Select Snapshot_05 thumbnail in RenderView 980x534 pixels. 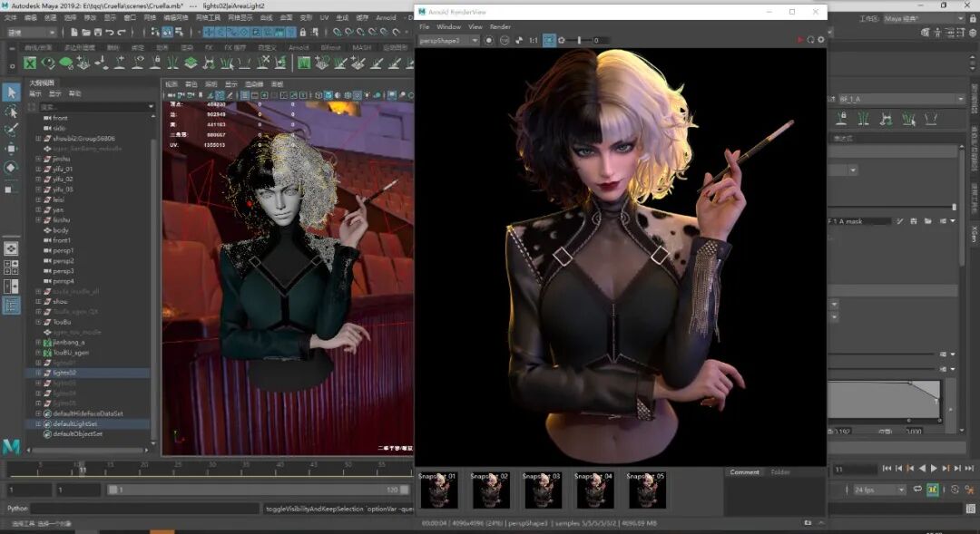tap(646, 490)
